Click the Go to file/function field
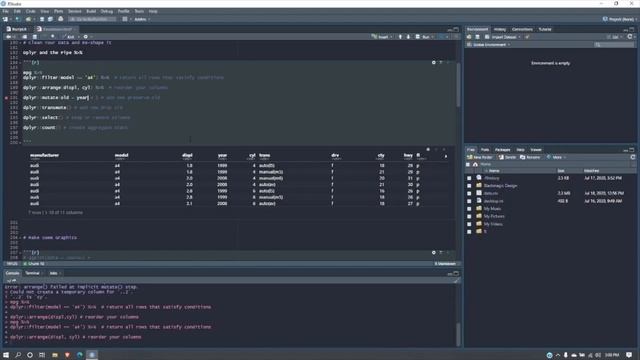640x360 pixels. coord(92,19)
